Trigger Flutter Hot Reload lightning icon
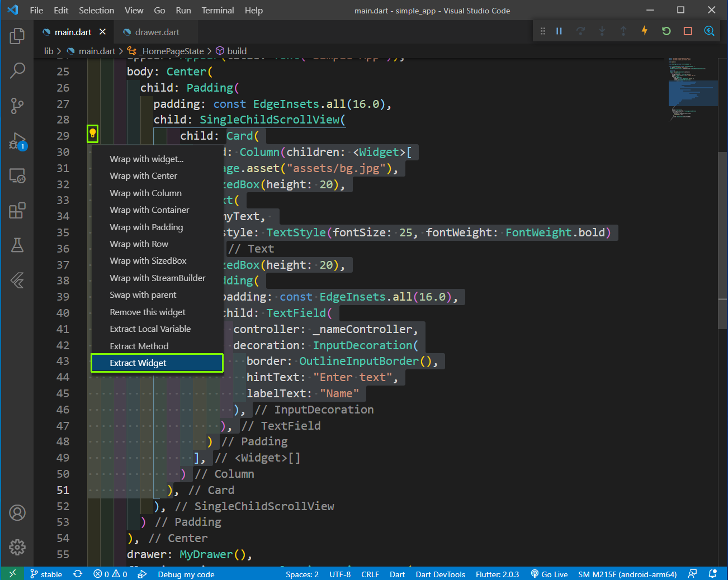This screenshot has width=728, height=580. (645, 31)
